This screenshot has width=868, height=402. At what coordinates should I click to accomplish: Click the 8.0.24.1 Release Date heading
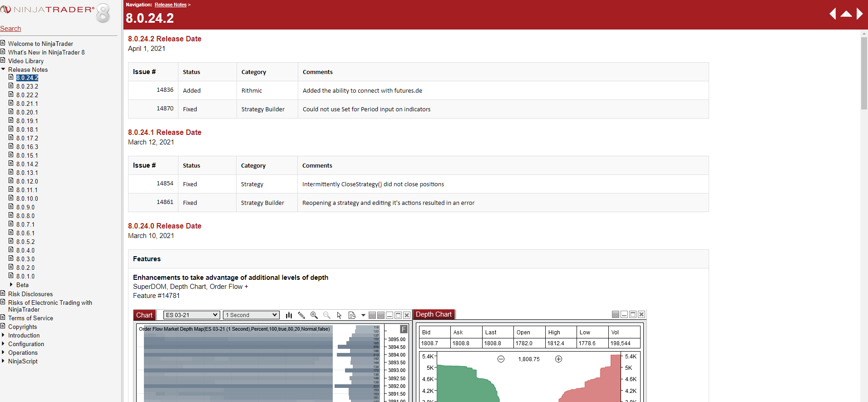(x=164, y=132)
